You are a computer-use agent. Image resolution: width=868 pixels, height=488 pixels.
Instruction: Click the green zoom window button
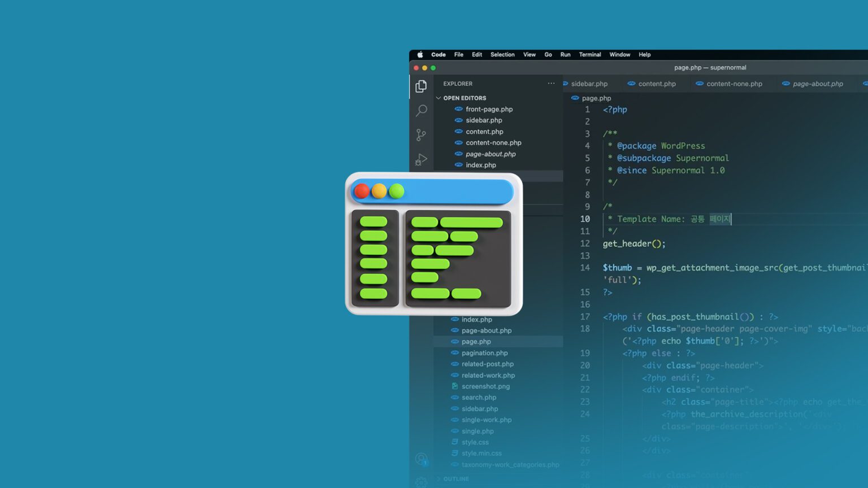433,68
